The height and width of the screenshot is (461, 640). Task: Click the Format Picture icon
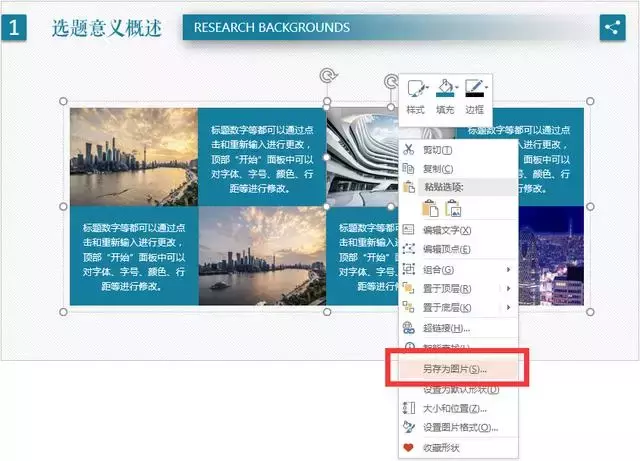pyautogui.click(x=409, y=427)
